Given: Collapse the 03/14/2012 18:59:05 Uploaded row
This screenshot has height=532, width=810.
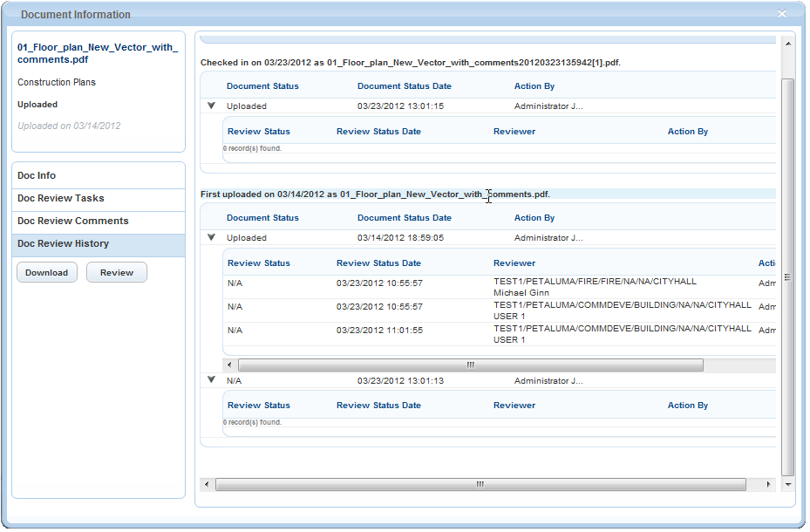Looking at the screenshot, I should (211, 237).
